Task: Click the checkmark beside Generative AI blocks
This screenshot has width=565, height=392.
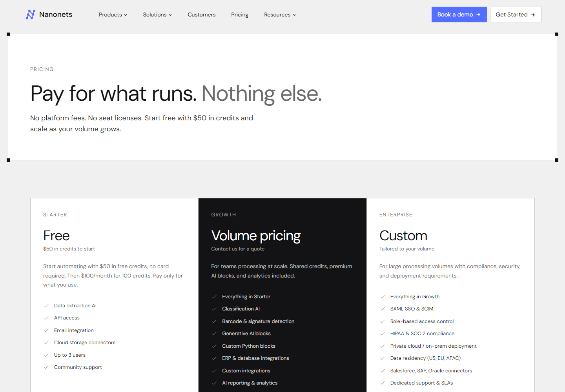Action: point(214,334)
